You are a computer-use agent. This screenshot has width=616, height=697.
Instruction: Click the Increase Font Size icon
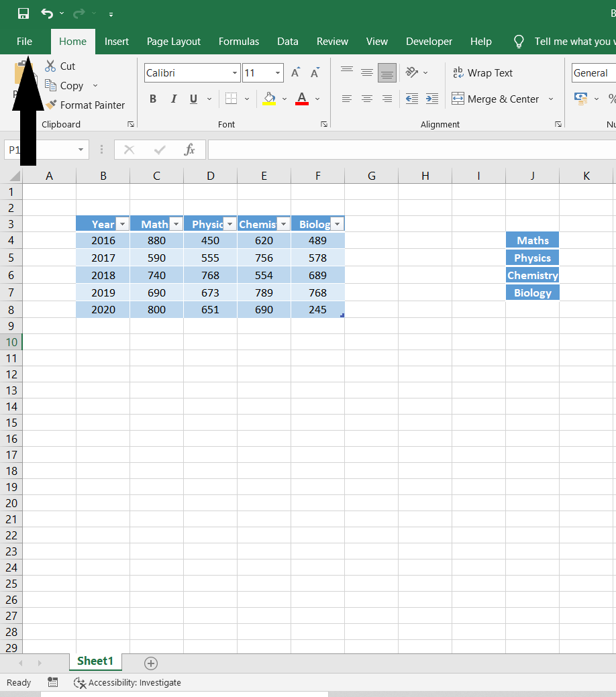pyautogui.click(x=295, y=72)
